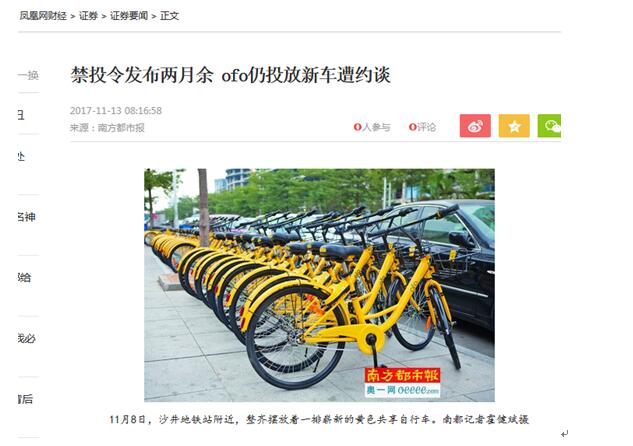Share via green WeChat icon
This screenshot has height=446, width=633.
pyautogui.click(x=549, y=126)
